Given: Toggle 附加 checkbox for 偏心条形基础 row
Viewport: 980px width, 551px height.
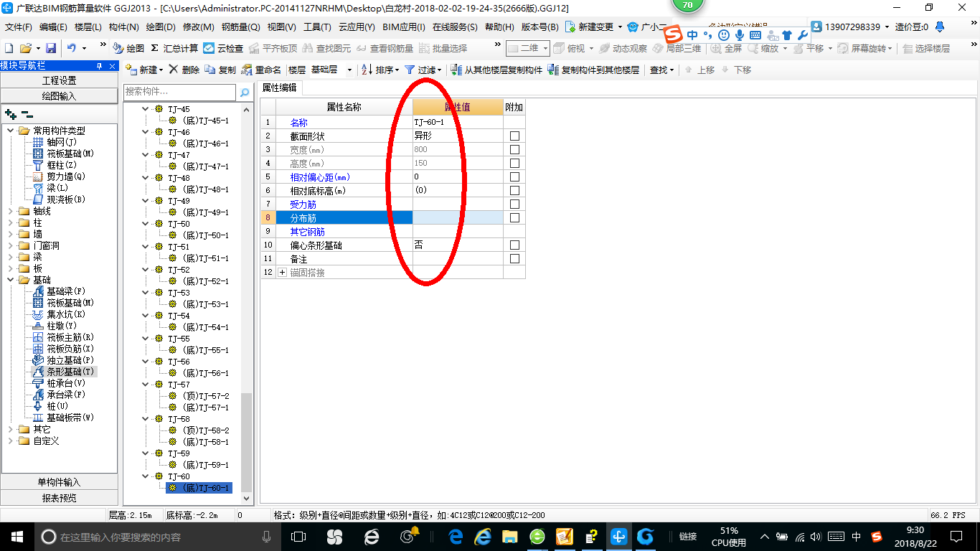Looking at the screenshot, I should click(x=514, y=245).
